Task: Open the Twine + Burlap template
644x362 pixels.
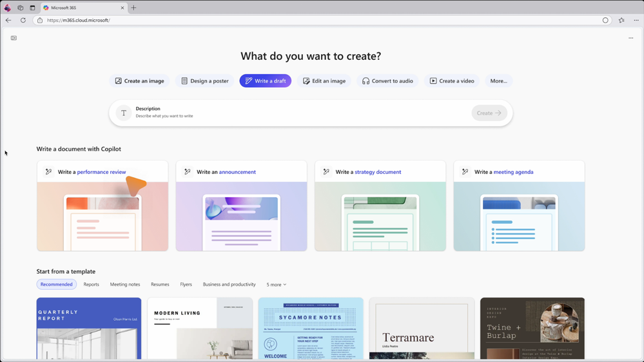Action: tap(532, 329)
